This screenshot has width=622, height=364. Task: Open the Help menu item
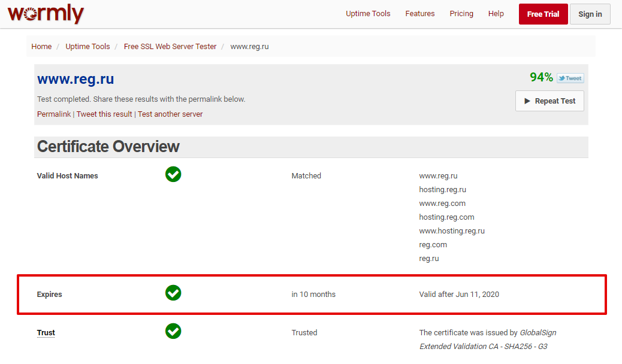click(496, 14)
